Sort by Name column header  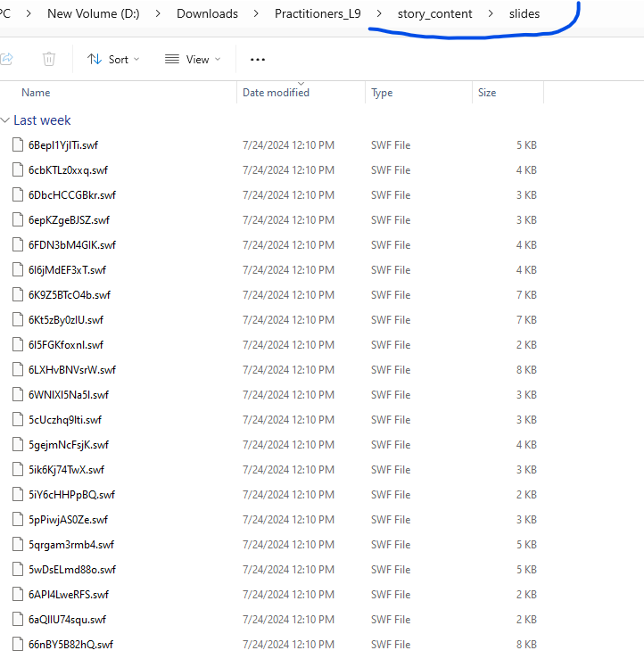tap(36, 93)
